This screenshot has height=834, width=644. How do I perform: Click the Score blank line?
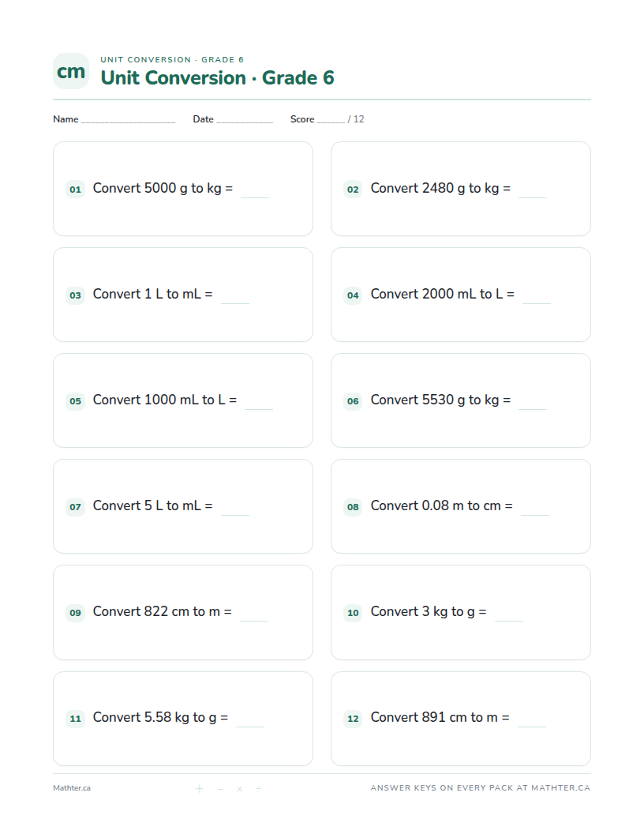click(331, 122)
